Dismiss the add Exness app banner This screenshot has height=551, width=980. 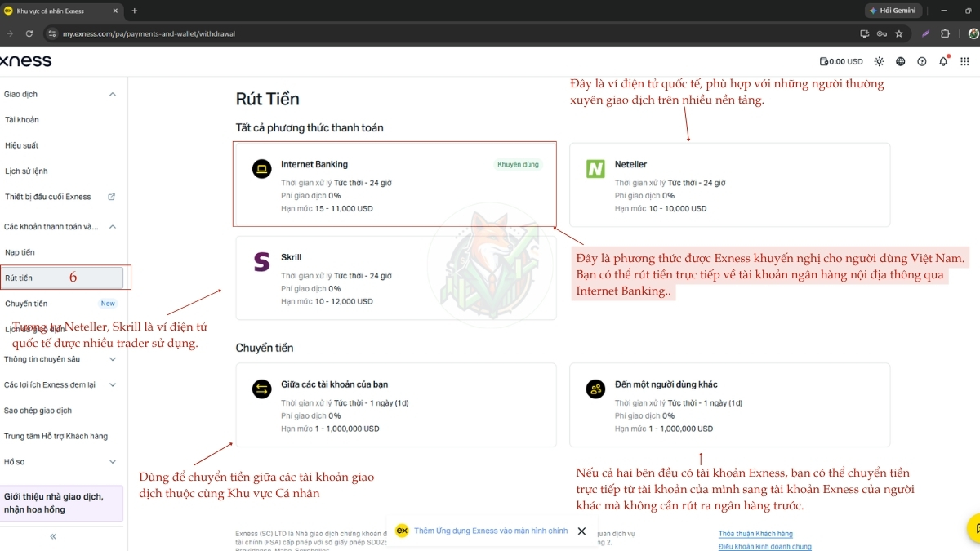(581, 531)
